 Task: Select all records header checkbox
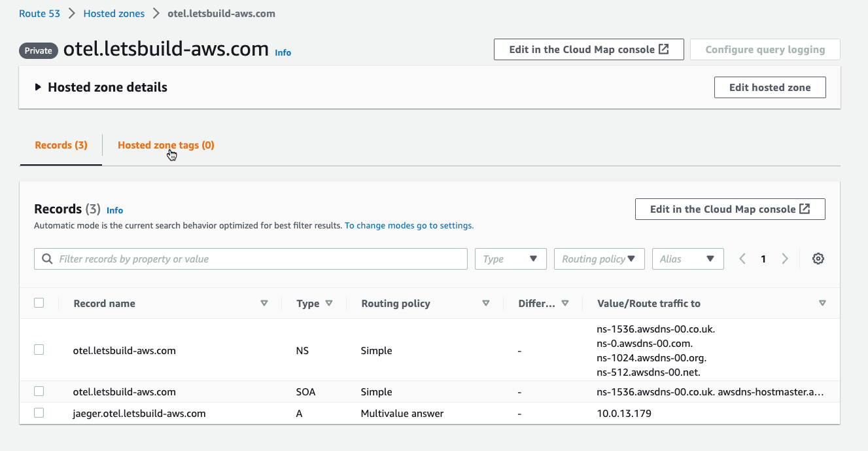39,302
